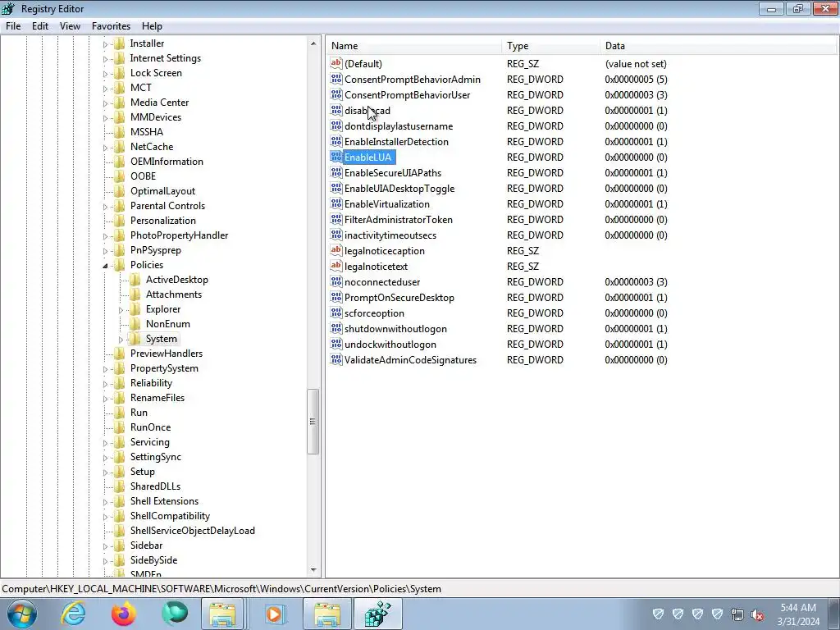Select the noconnecteduser value
The image size is (840, 630).
pos(382,282)
